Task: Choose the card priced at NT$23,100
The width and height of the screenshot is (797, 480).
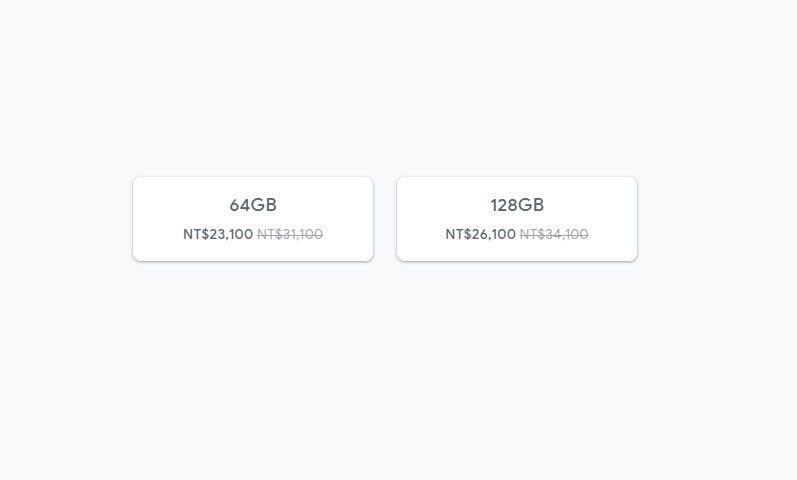Action: pos(253,219)
